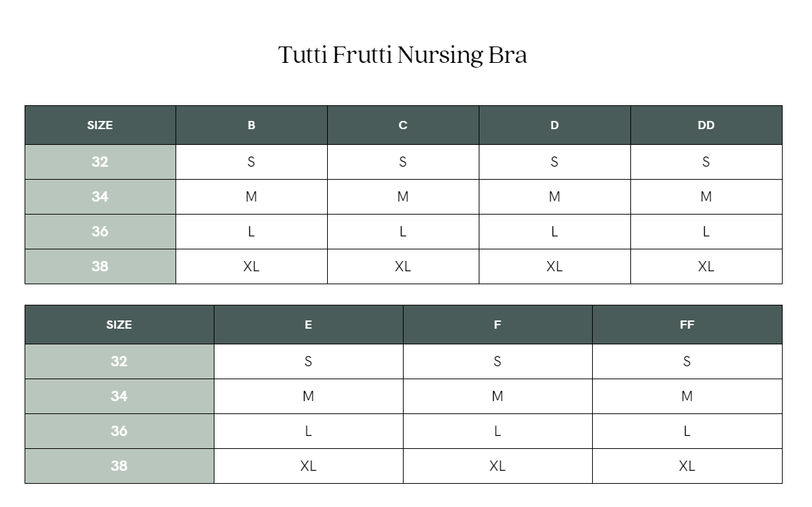This screenshot has width=812, height=507.
Task: Select the FF cup column header
Action: [687, 325]
